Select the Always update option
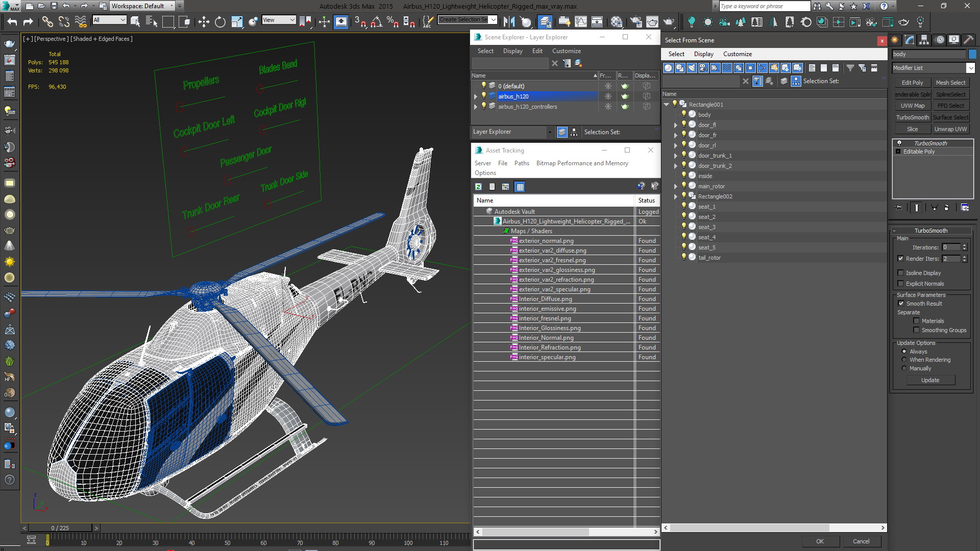Viewport: 980px width, 551px height. (x=904, y=352)
